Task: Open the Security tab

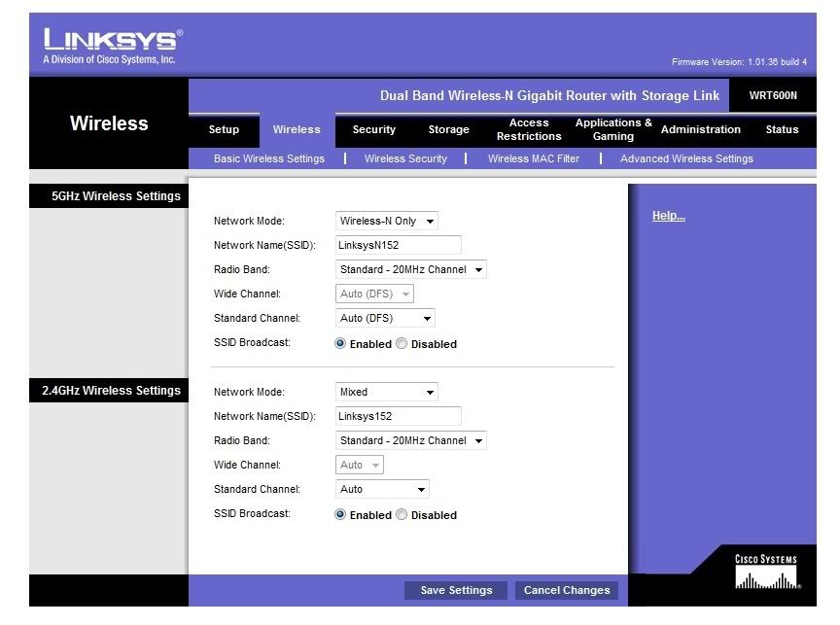Action: (374, 129)
